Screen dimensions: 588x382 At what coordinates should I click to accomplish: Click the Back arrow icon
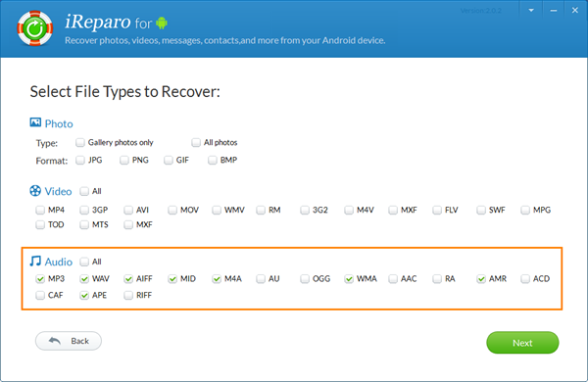55,341
